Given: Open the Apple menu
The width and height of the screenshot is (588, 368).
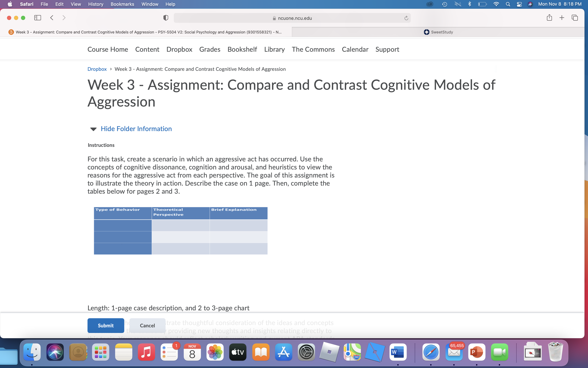Looking at the screenshot, I should pyautogui.click(x=10, y=4).
